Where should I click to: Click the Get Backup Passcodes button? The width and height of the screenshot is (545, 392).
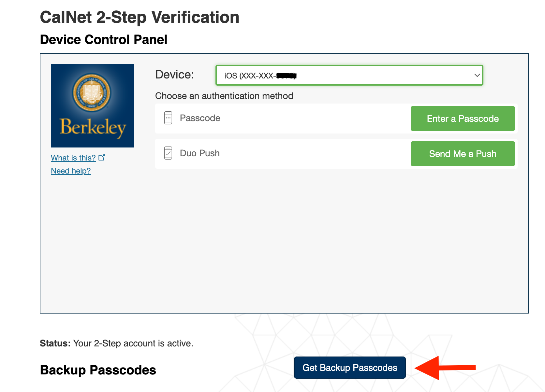[350, 368]
